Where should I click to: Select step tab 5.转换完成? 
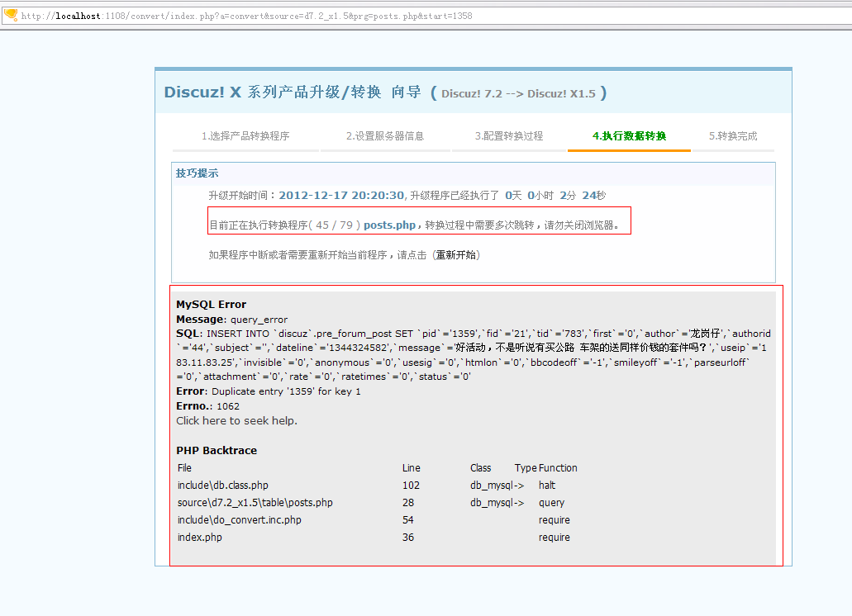pyautogui.click(x=733, y=136)
